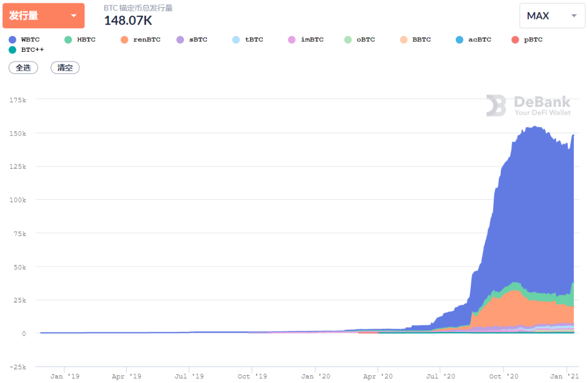Image resolution: width=588 pixels, height=383 pixels.
Task: Click the blue WBTC legend color dot
Action: point(13,40)
